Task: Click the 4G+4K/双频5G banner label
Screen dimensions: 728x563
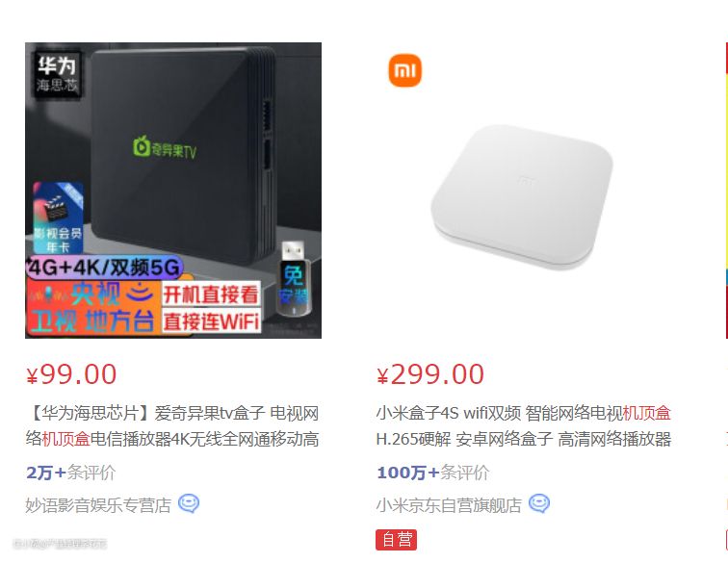Action: coord(104,268)
